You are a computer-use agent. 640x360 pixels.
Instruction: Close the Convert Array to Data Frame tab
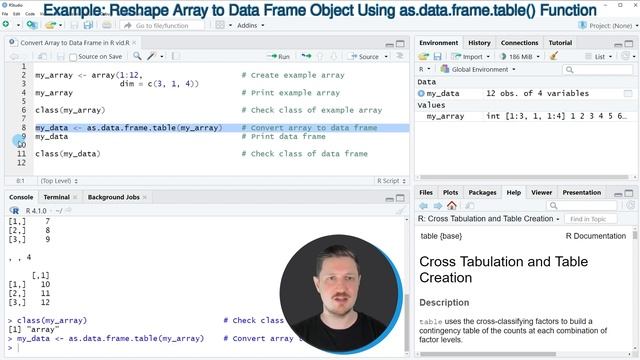[x=134, y=42]
